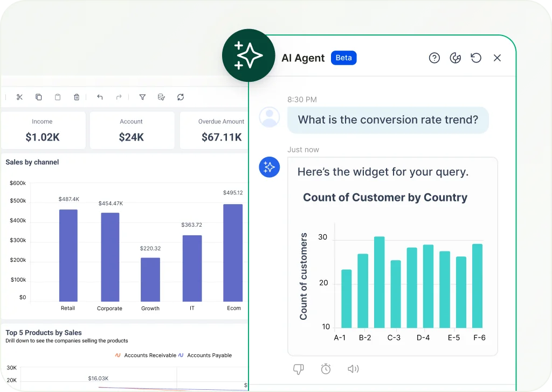Click the Cut scissors icon in toolbar

pyautogui.click(x=20, y=97)
